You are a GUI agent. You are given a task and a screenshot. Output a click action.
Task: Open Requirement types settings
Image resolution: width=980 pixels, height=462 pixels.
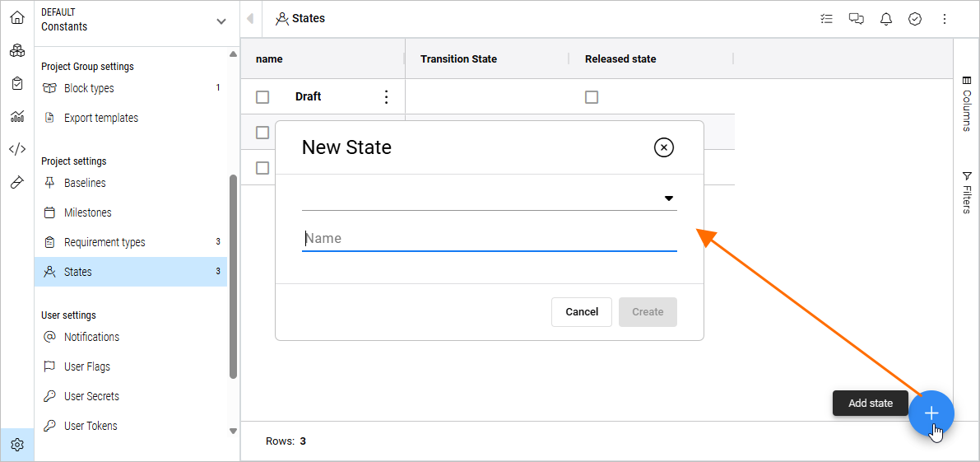tap(105, 242)
